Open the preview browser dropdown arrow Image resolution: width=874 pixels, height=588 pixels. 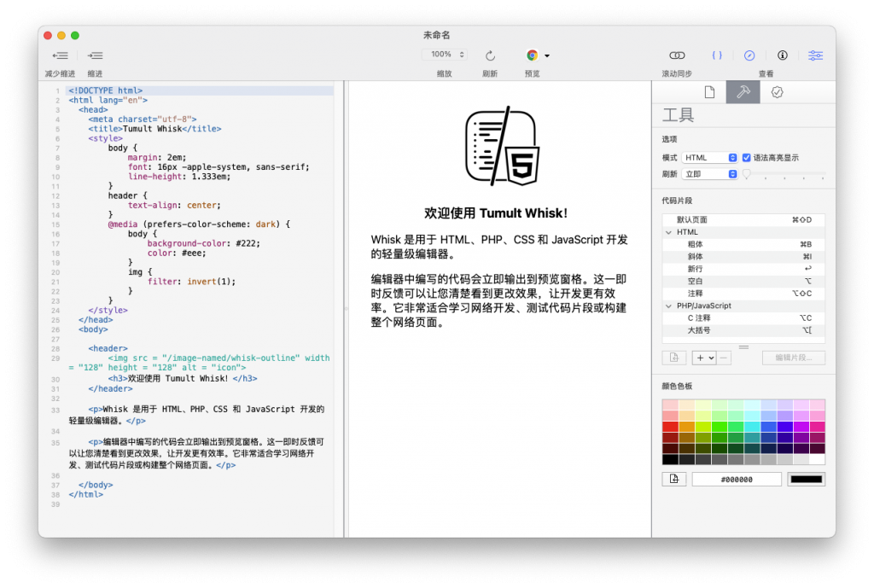tap(547, 55)
